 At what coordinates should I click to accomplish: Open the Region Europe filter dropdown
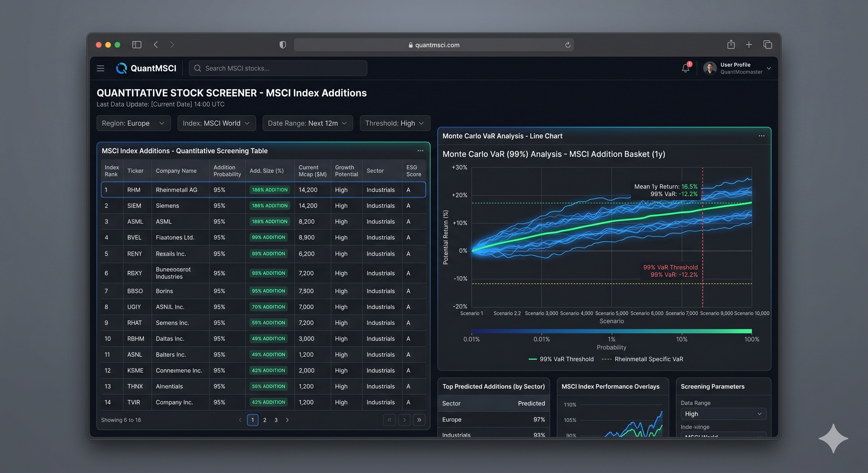coord(133,123)
